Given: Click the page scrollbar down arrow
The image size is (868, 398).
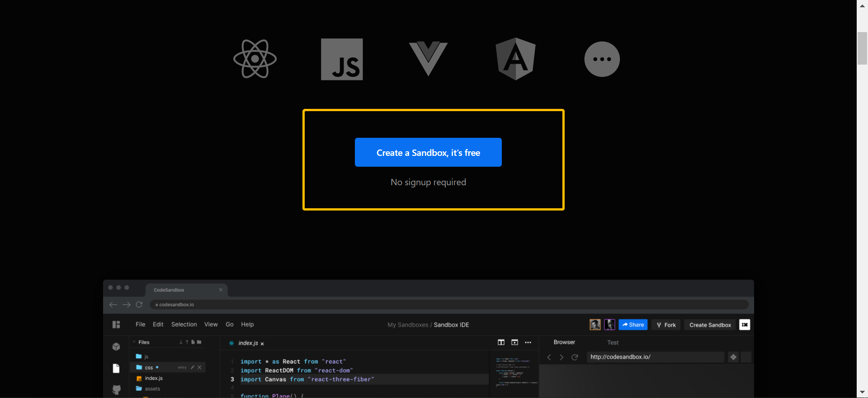Looking at the screenshot, I should click(x=862, y=392).
